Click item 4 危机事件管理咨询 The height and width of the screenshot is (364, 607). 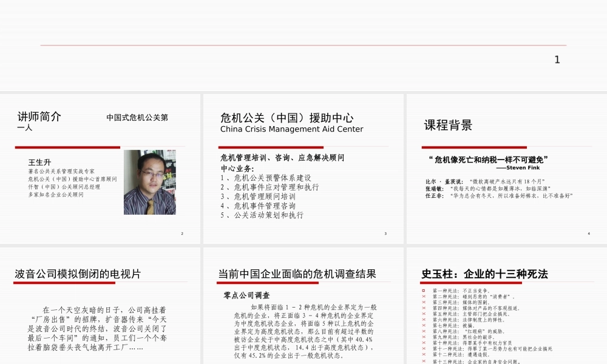[x=258, y=206]
